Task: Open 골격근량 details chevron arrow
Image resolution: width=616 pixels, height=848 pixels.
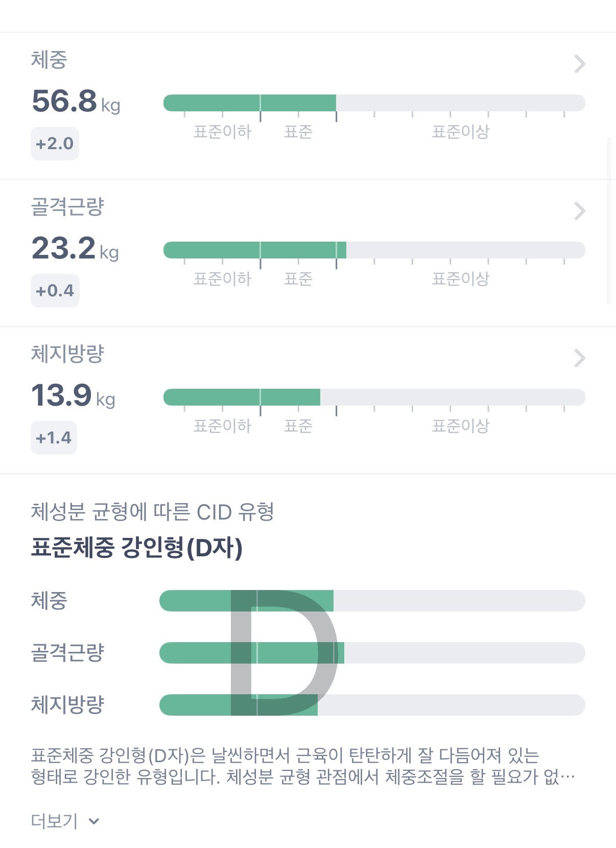Action: click(x=580, y=211)
